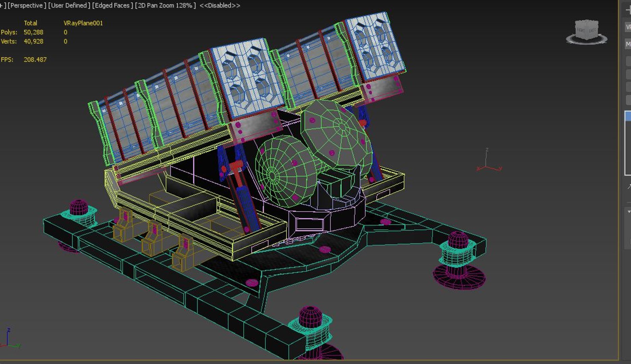Screen dimensions: 631x364
Task: Click the object name field starting with VR
Action: click(628, 27)
